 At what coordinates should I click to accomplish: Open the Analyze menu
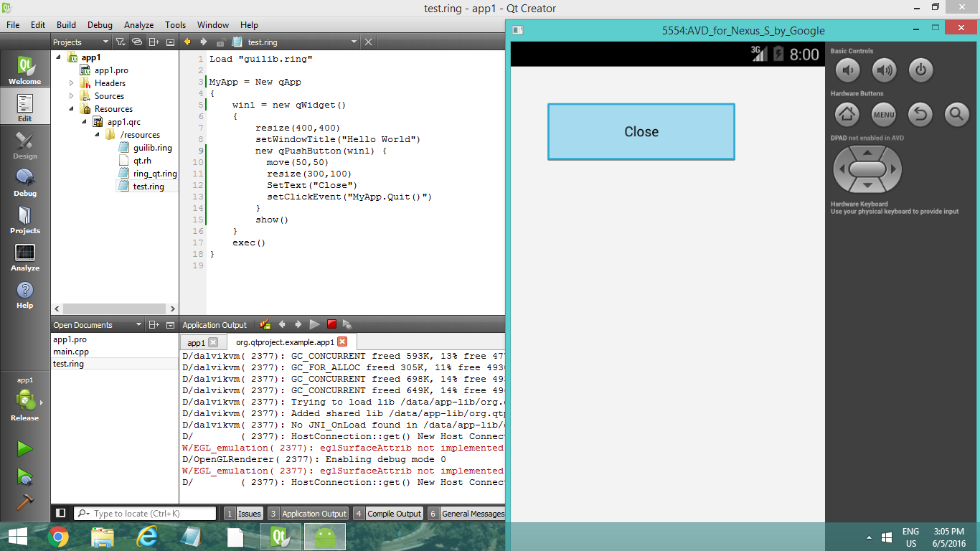pyautogui.click(x=138, y=24)
